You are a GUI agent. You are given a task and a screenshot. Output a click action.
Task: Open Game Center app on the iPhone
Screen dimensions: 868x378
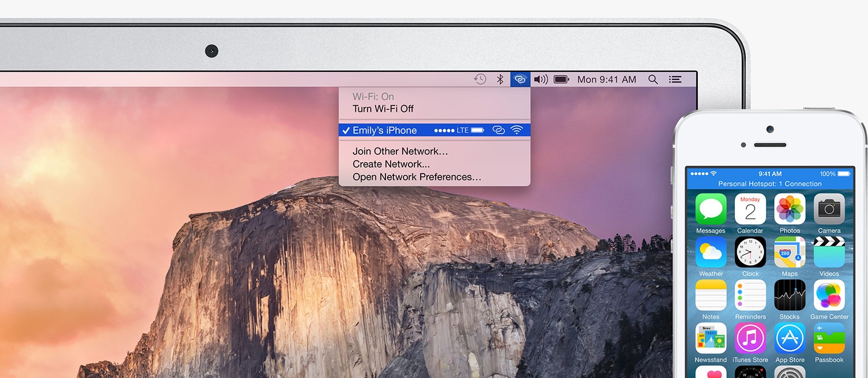coord(829,295)
